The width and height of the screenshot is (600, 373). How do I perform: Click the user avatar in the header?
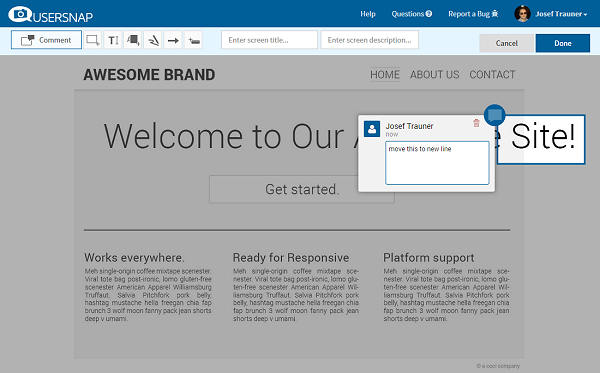pyautogui.click(x=522, y=14)
